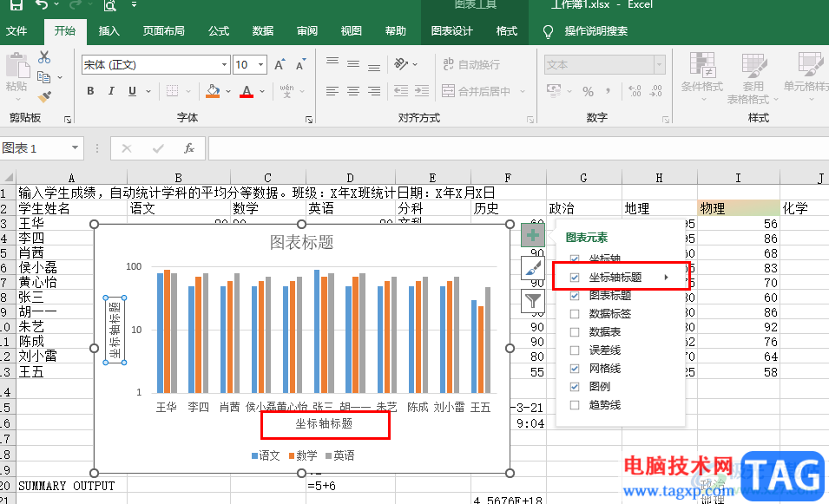Open the number format dropdown
Viewport: 829px width, 504px height.
click(x=659, y=64)
